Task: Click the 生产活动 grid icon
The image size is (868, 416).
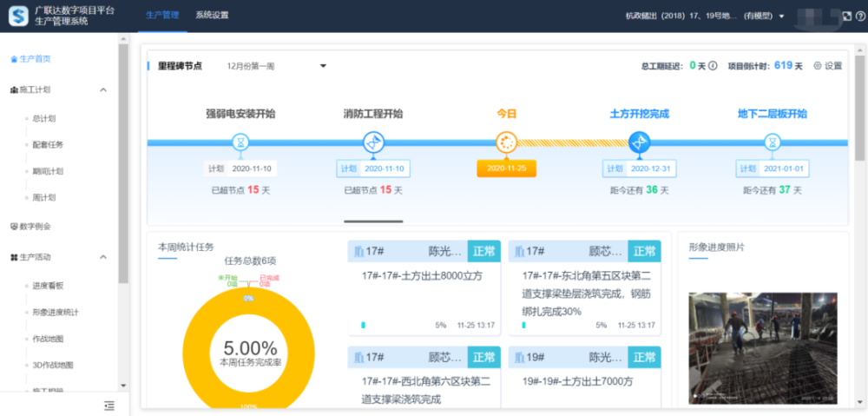Action: click(x=14, y=257)
